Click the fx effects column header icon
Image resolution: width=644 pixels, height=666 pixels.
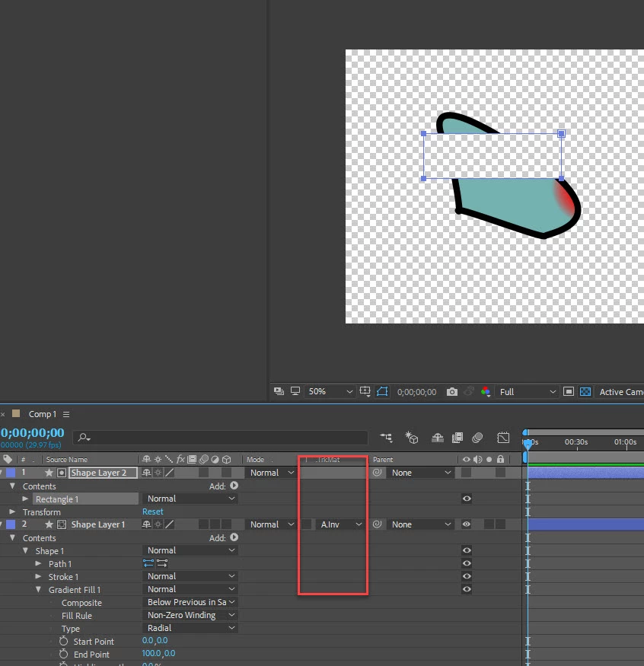180,459
